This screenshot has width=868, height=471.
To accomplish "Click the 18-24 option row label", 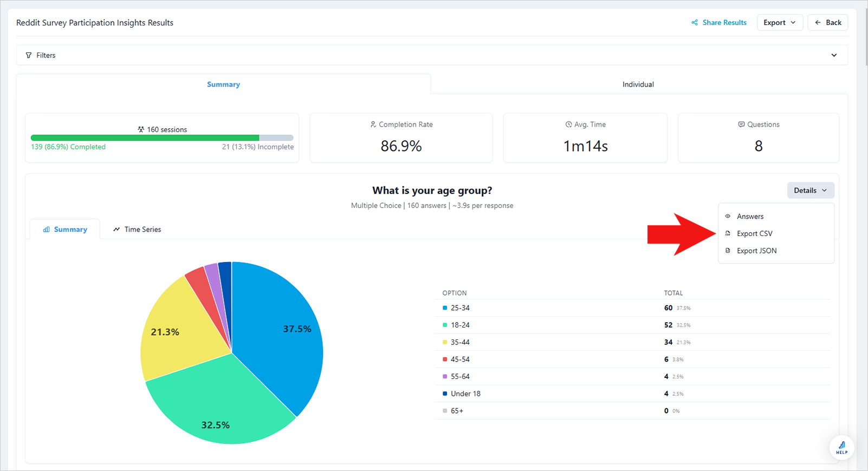I will pos(460,325).
